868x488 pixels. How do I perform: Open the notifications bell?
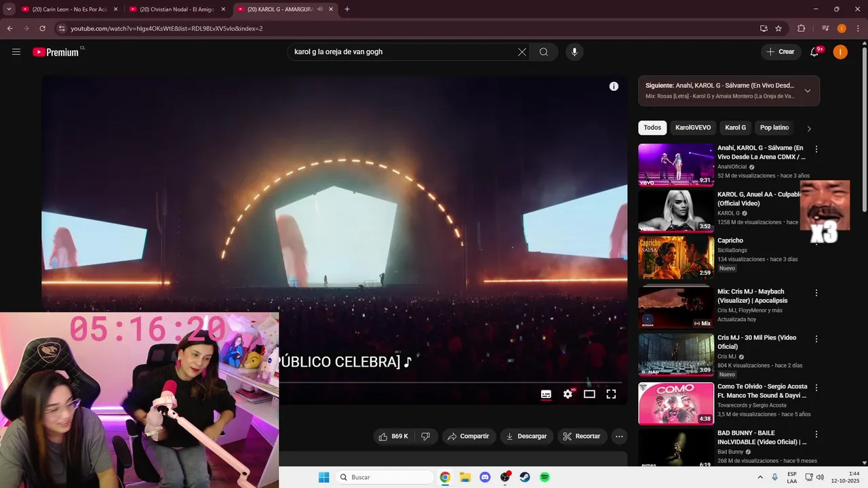pos(815,52)
